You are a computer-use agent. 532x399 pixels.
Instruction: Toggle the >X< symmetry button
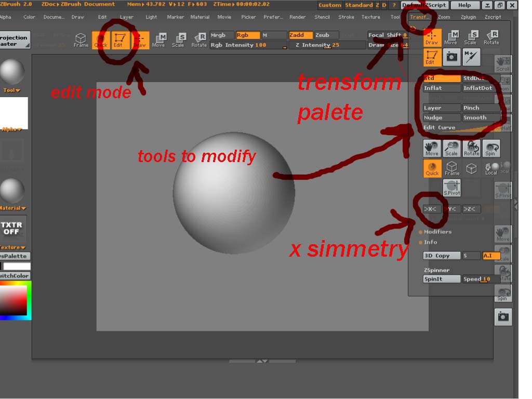click(432, 209)
